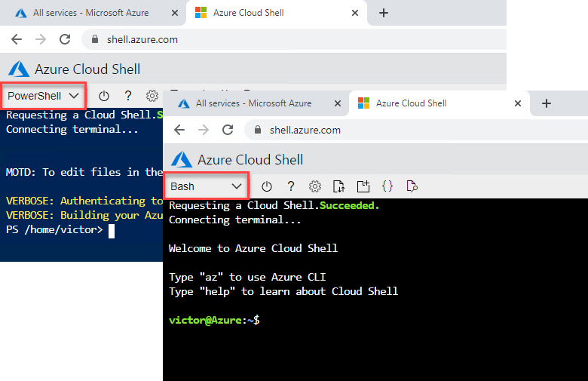Click web preview icon in Bash window

pyautogui.click(x=412, y=186)
